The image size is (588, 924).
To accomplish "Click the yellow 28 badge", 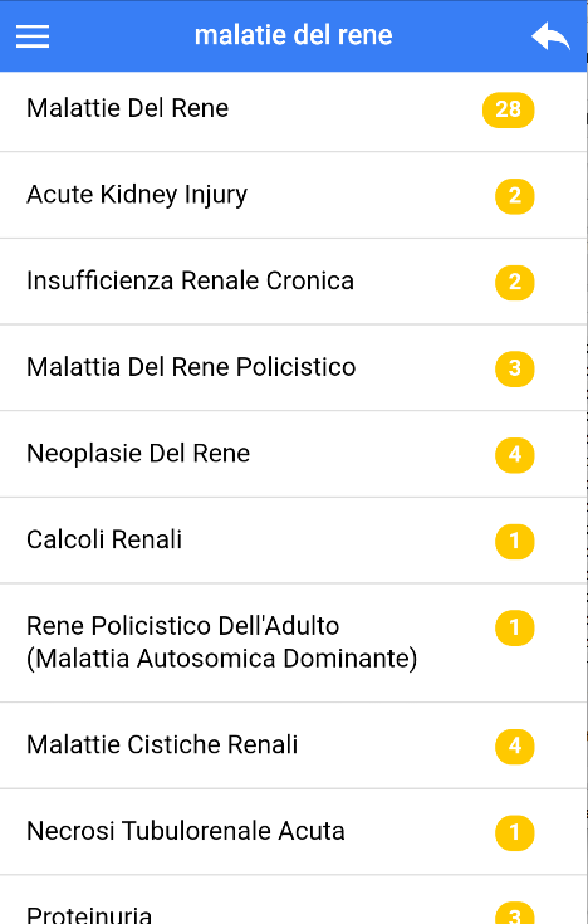I will 508,110.
